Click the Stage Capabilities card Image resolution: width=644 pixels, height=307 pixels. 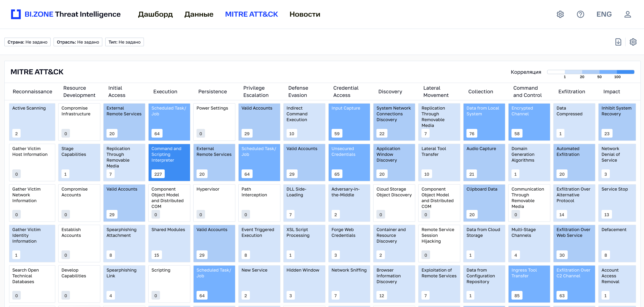click(x=79, y=163)
